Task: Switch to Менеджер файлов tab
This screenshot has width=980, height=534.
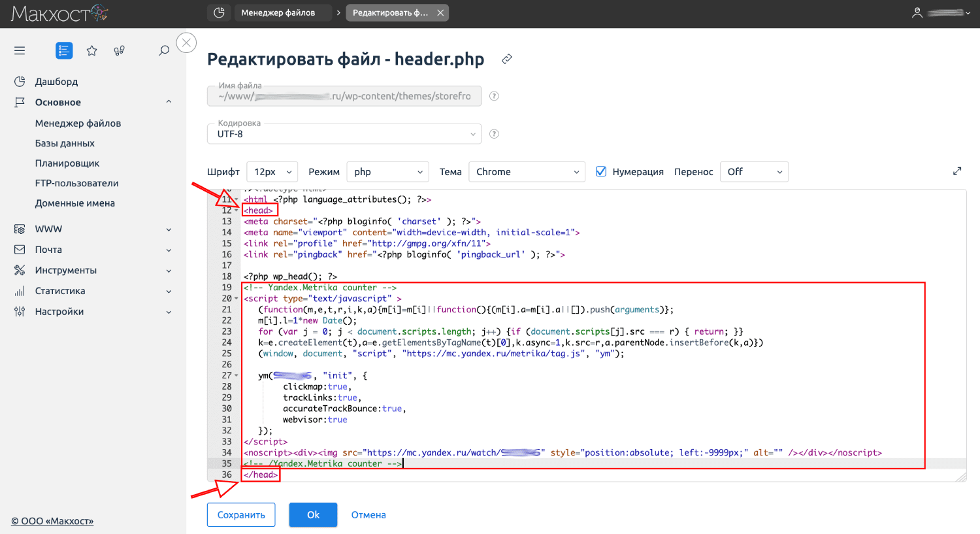Action: pos(278,12)
